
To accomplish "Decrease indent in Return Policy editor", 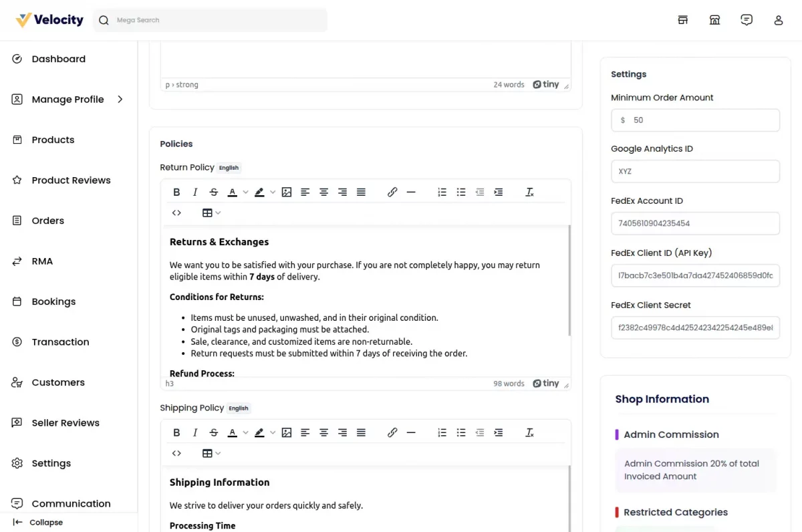I will coord(480,192).
